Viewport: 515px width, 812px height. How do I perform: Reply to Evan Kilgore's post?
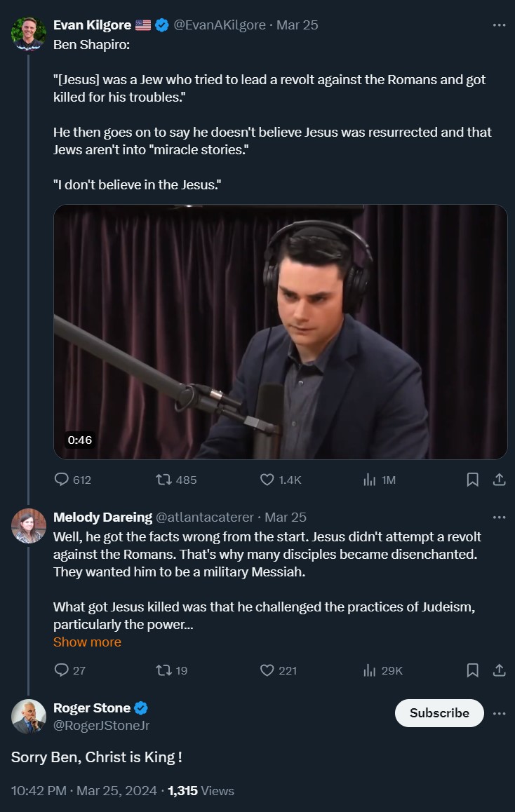[x=62, y=480]
